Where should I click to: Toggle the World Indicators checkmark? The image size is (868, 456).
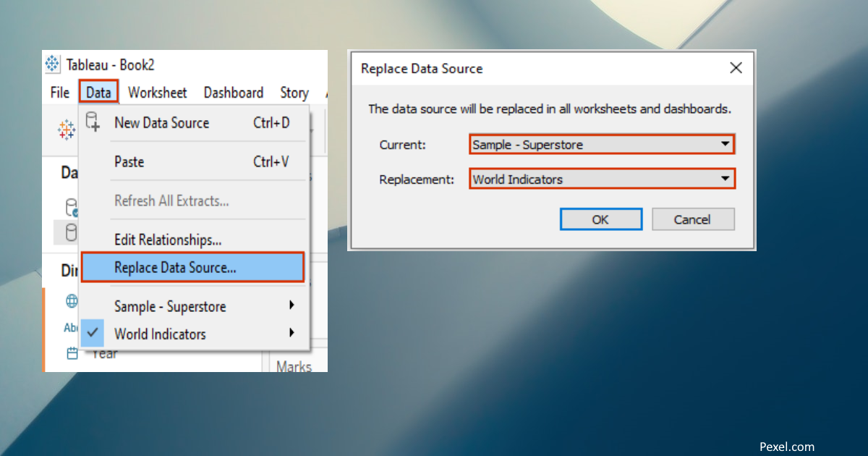point(93,333)
